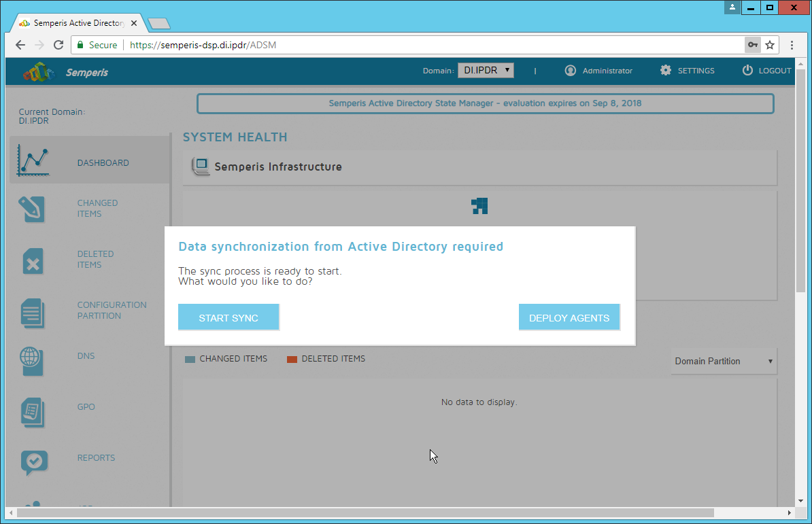Click the Logout power icon
This screenshot has height=524, width=812.
(747, 71)
